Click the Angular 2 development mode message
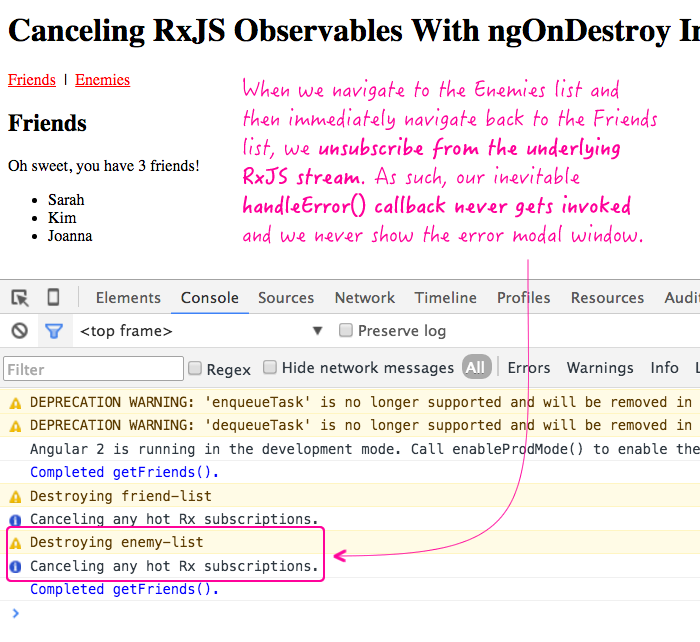Viewport: 700px width, 642px height. pyautogui.click(x=365, y=449)
